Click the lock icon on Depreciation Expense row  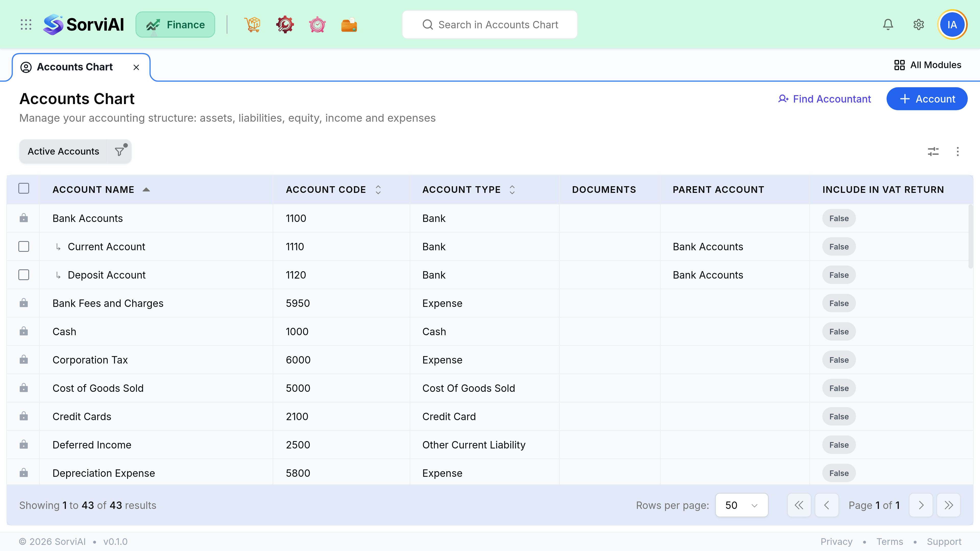[x=23, y=473]
